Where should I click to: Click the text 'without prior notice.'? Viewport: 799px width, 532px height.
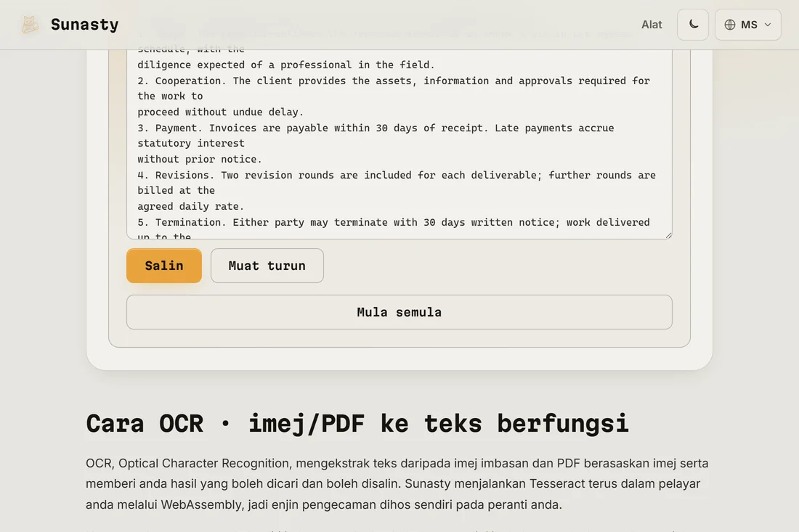199,160
